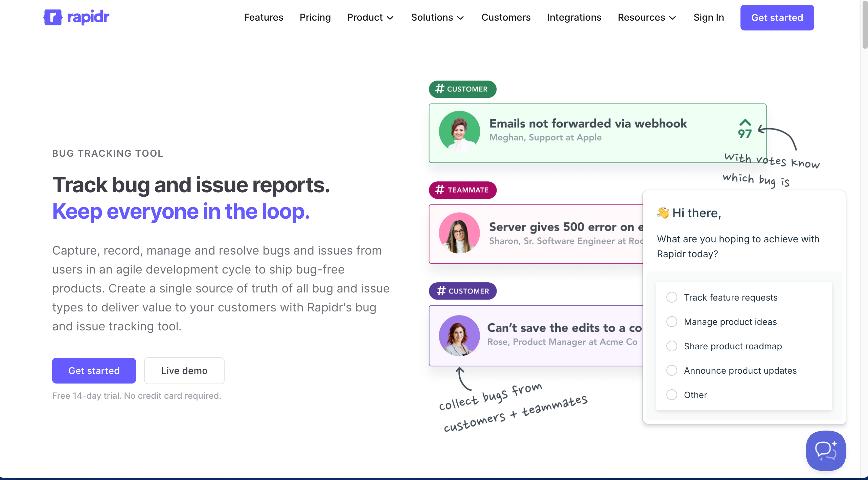Go to the Pricing page
The height and width of the screenshot is (480, 868).
point(315,17)
